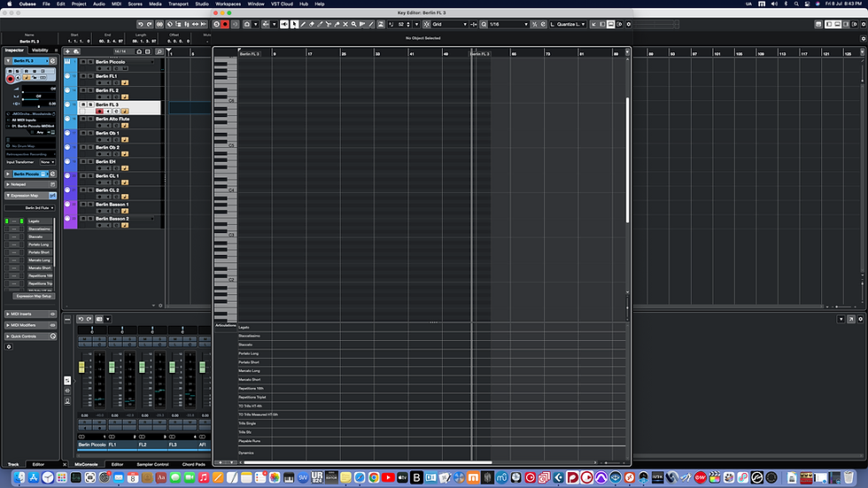Select the Object Selection arrow tool in Key Editor
The image size is (868, 488).
(294, 24)
